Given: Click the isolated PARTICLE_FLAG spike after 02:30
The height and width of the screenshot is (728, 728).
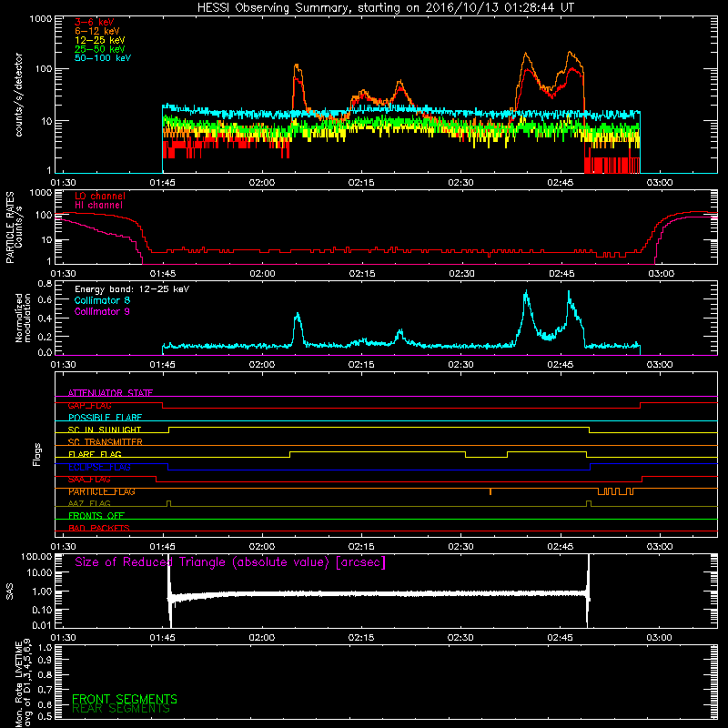Looking at the screenshot, I should coord(490,491).
